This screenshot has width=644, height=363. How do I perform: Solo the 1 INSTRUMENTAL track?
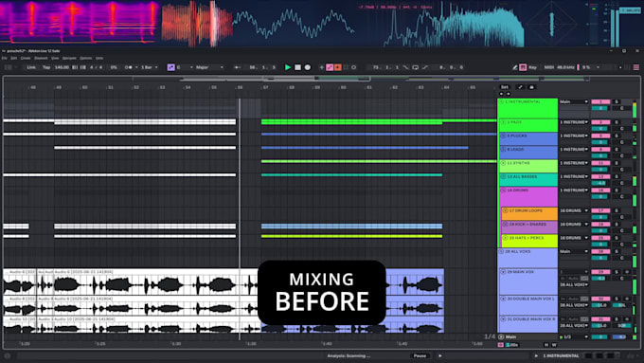coord(617,101)
